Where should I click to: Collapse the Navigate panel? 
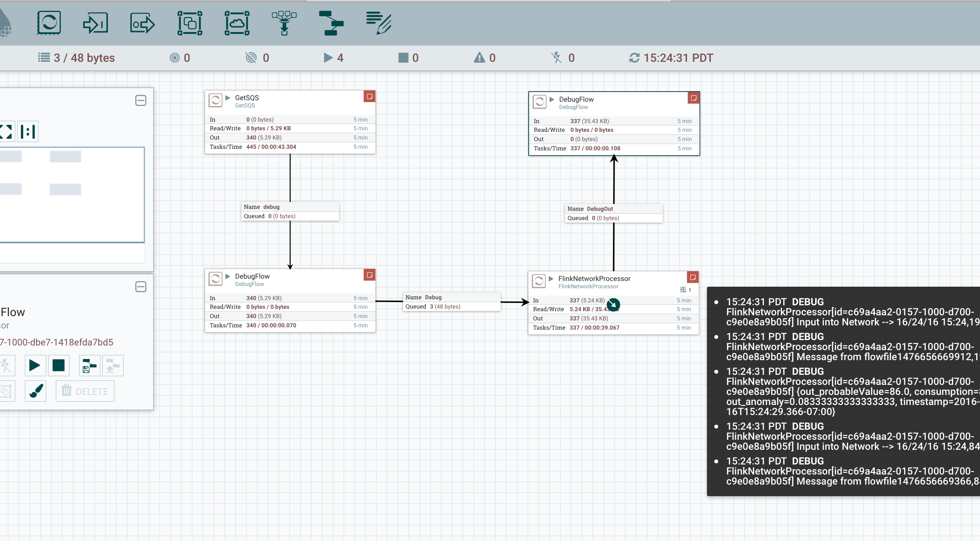pyautogui.click(x=141, y=100)
